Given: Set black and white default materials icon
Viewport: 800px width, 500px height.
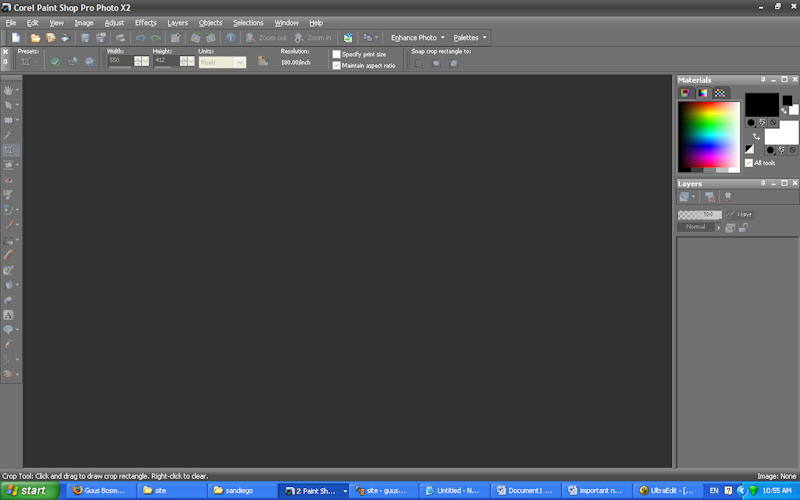Looking at the screenshot, I should point(749,149).
